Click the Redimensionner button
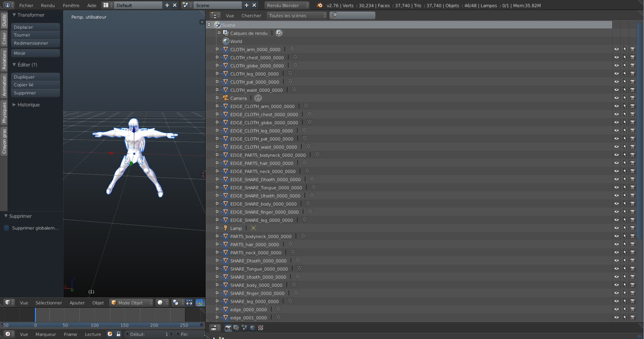Viewport: 644px width, 339px height. (36, 43)
